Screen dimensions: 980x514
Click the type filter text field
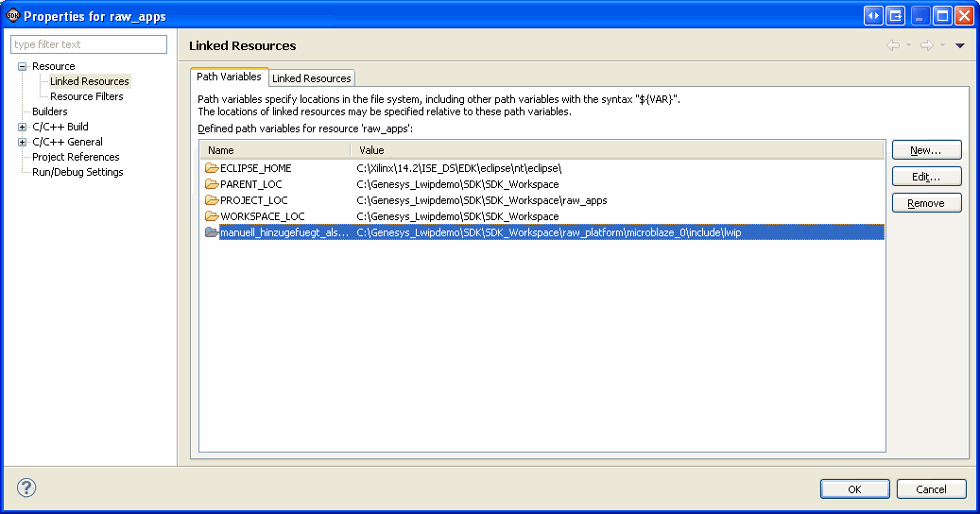(x=89, y=44)
